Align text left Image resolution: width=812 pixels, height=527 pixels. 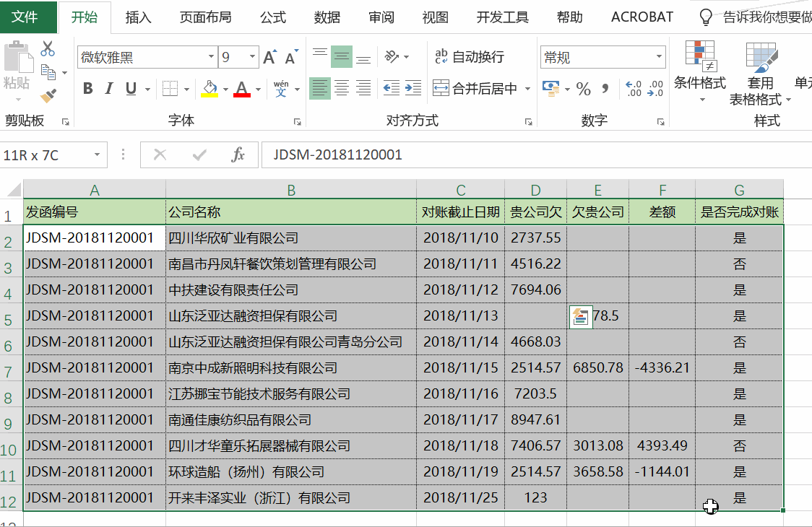point(320,89)
